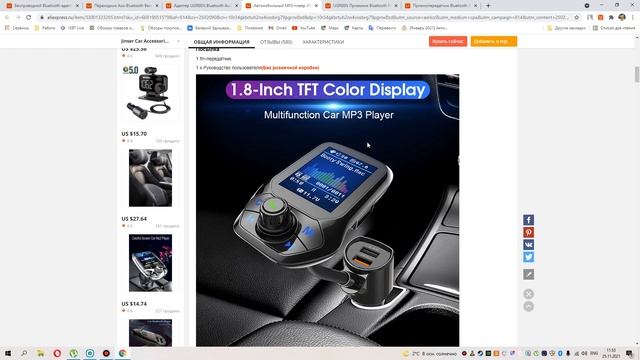Expand the Jinser Car Accessori... store dropdown
This screenshot has width=640, height=360.
(x=178, y=41)
